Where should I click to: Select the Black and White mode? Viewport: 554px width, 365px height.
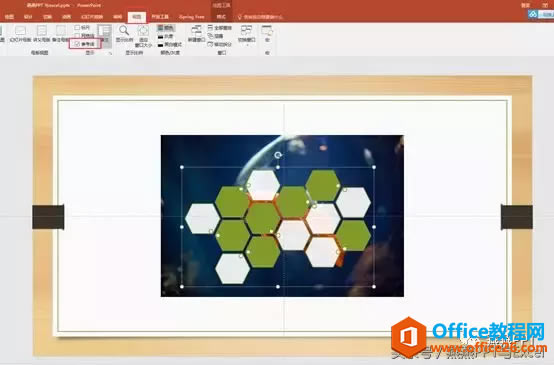click(x=170, y=45)
